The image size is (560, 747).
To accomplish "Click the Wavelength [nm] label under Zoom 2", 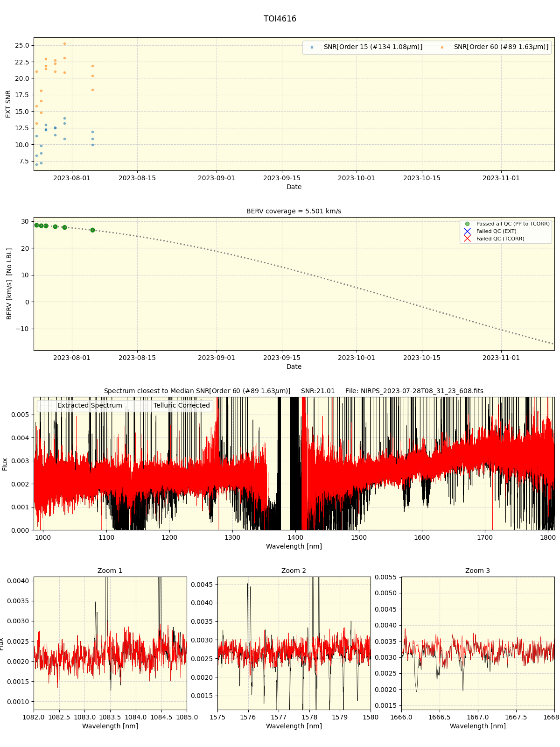I will 294,726.
